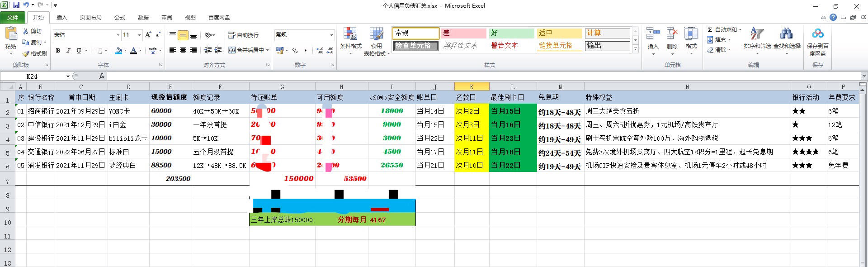Click the 插入 insert cells icon

(653, 42)
